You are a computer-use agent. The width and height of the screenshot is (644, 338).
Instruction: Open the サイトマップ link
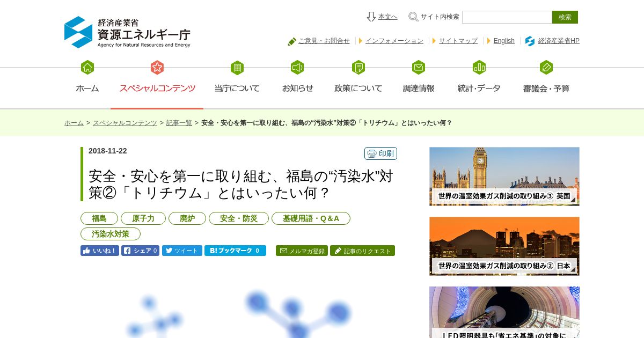click(x=458, y=41)
